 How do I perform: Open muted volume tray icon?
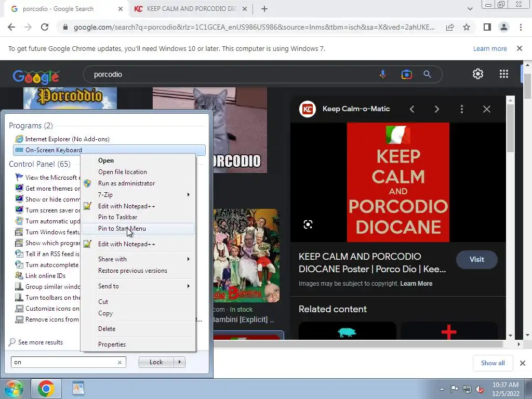click(480, 389)
